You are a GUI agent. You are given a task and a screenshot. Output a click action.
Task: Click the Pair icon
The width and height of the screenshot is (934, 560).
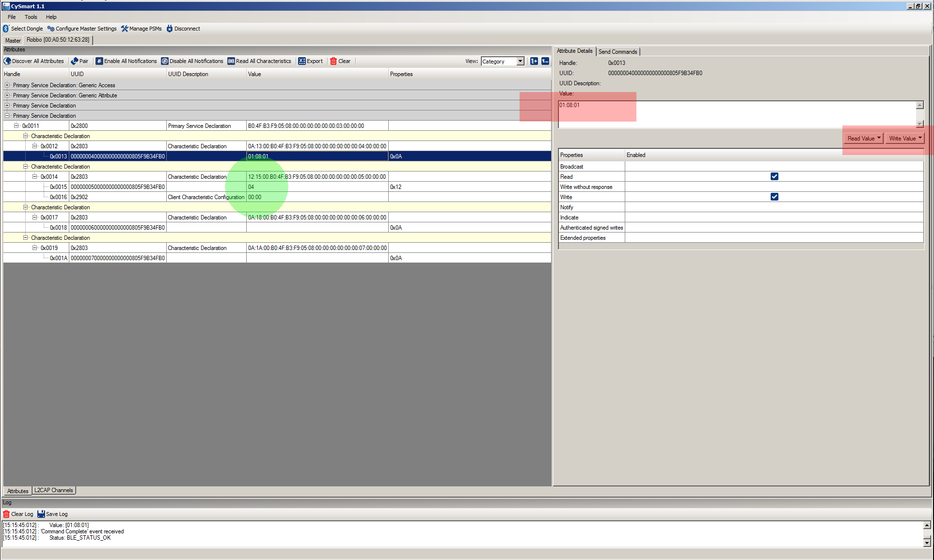point(75,61)
